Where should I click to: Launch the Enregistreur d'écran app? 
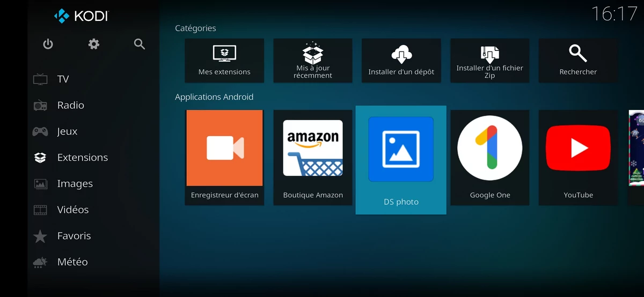tap(224, 158)
